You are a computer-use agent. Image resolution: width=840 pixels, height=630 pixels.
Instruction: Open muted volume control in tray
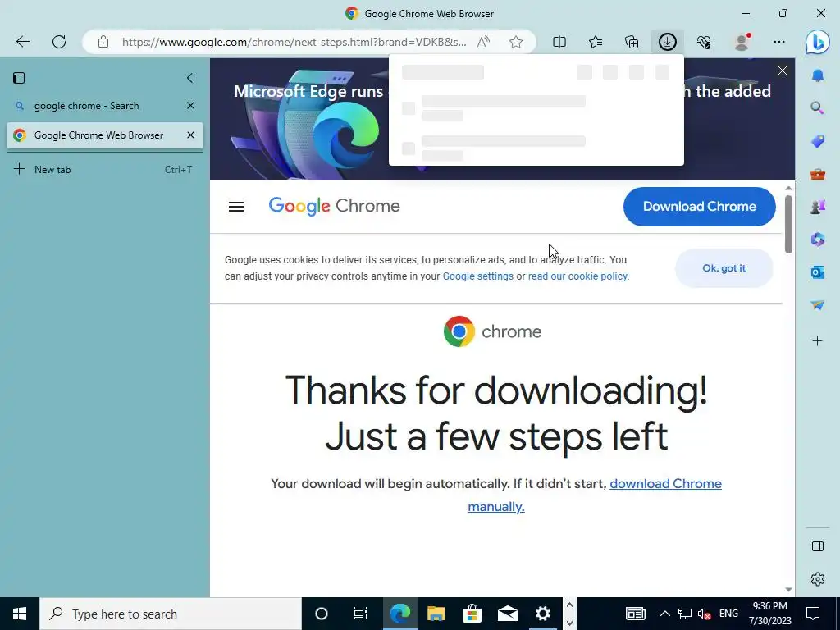pyautogui.click(x=704, y=614)
